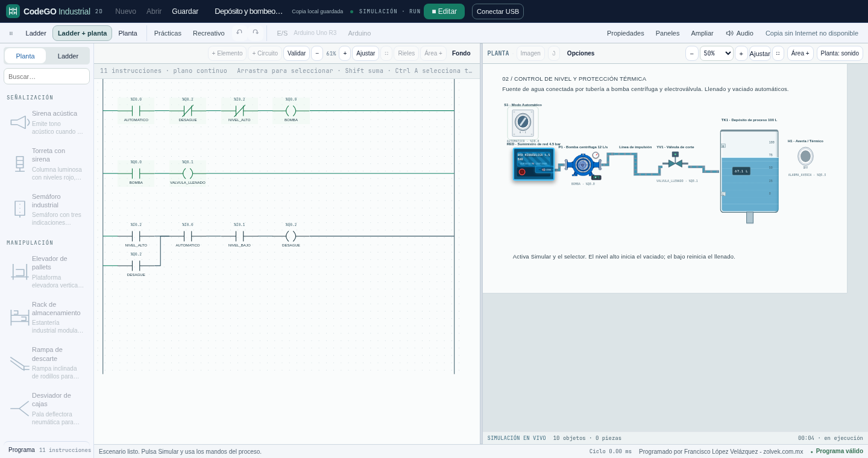Toggle the ladder editor grid dots button

click(386, 54)
